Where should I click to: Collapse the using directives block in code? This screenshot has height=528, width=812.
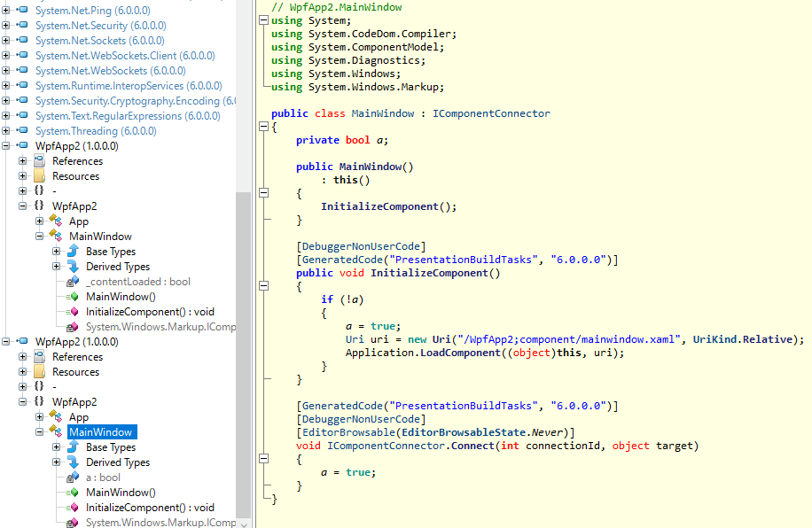263,20
